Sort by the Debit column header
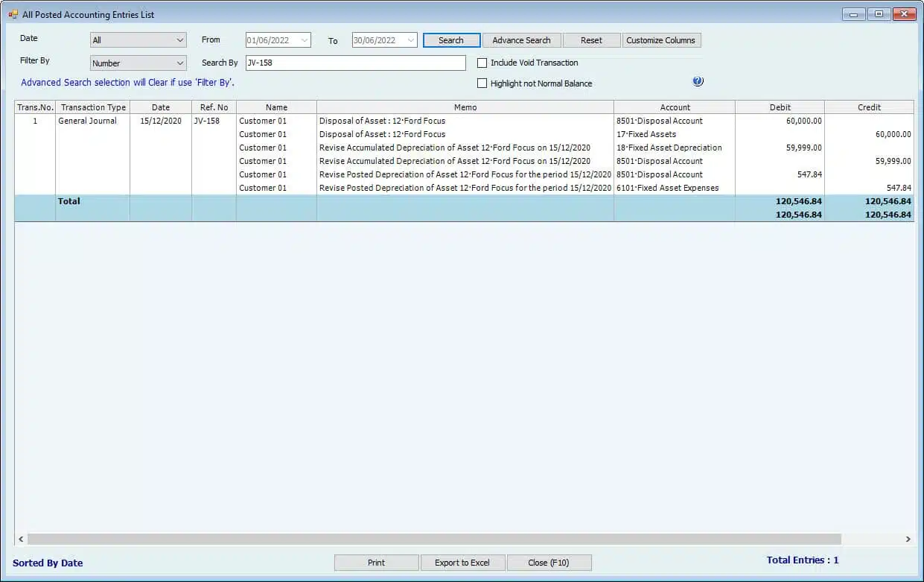The image size is (924, 582). tap(780, 107)
